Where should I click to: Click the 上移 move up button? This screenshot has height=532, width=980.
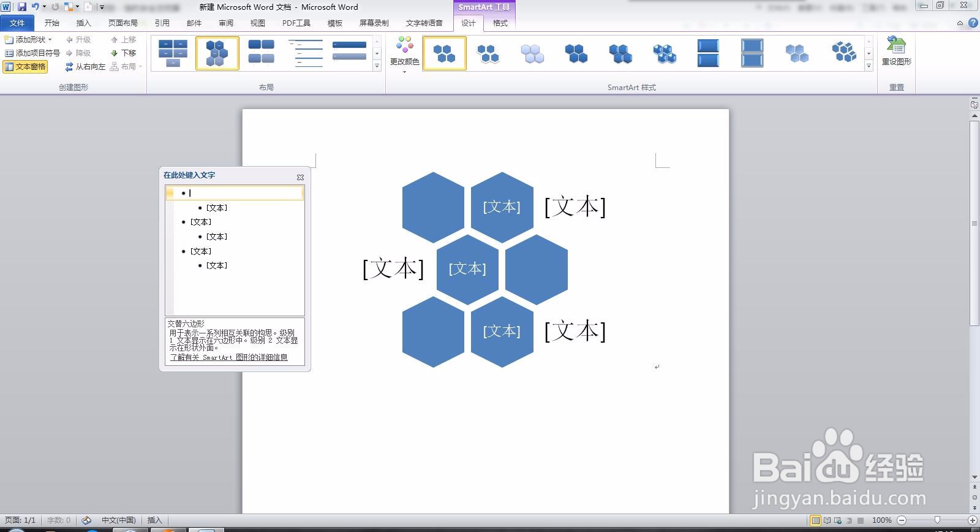[x=123, y=40]
